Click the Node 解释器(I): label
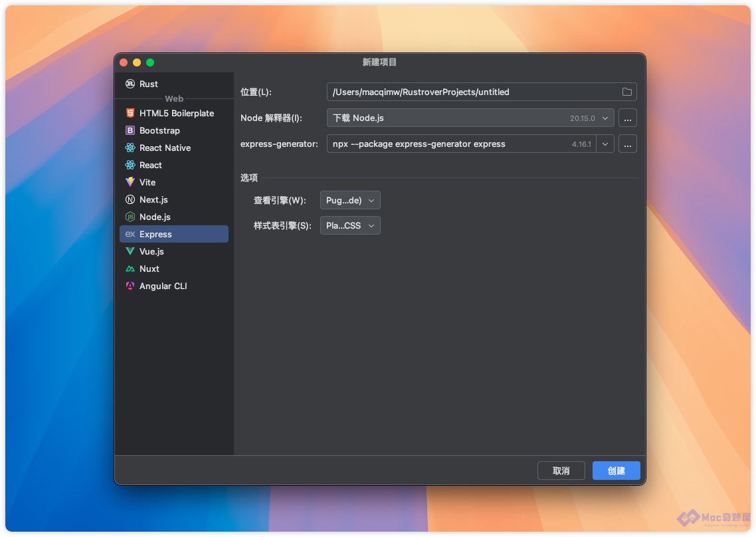This screenshot has width=756, height=537. coord(272,118)
